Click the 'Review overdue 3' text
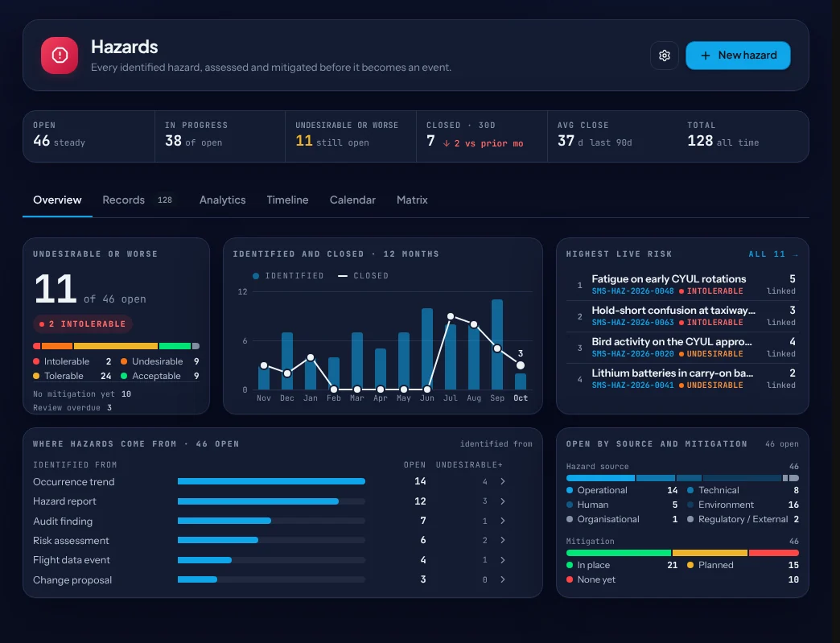This screenshot has width=840, height=643. 72,408
